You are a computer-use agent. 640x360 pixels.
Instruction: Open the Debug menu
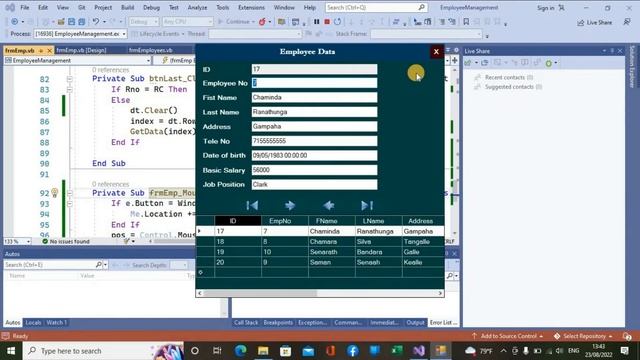(x=151, y=7)
